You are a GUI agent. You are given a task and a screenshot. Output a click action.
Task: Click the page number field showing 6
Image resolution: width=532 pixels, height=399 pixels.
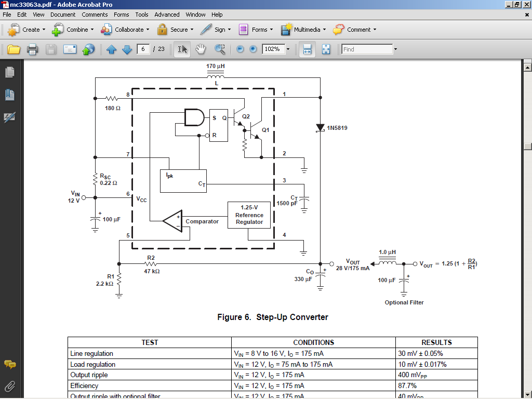click(143, 49)
